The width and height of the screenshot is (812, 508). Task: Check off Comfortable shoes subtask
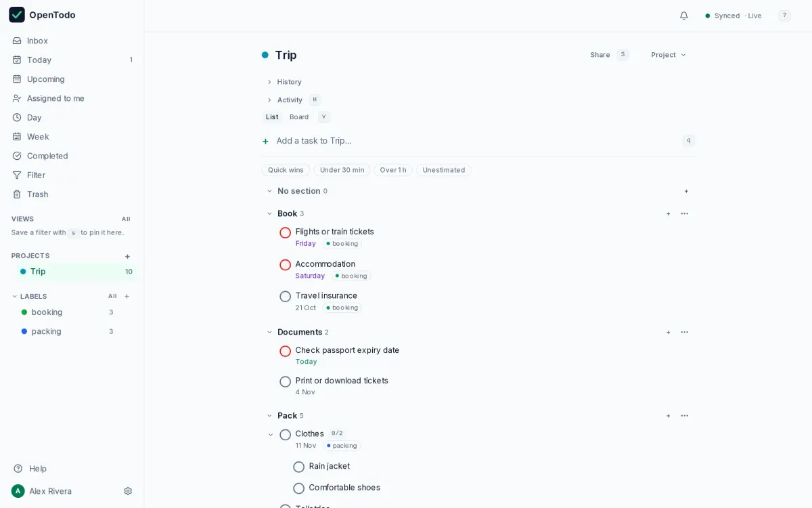point(299,488)
